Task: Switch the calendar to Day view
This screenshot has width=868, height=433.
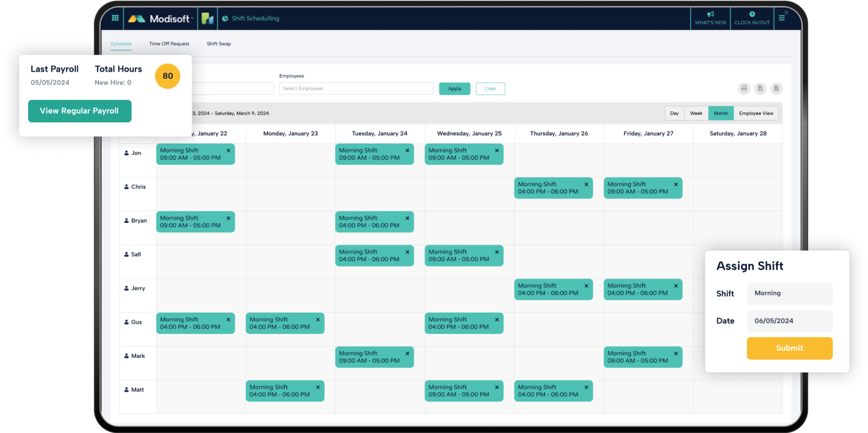Action: 674,113
